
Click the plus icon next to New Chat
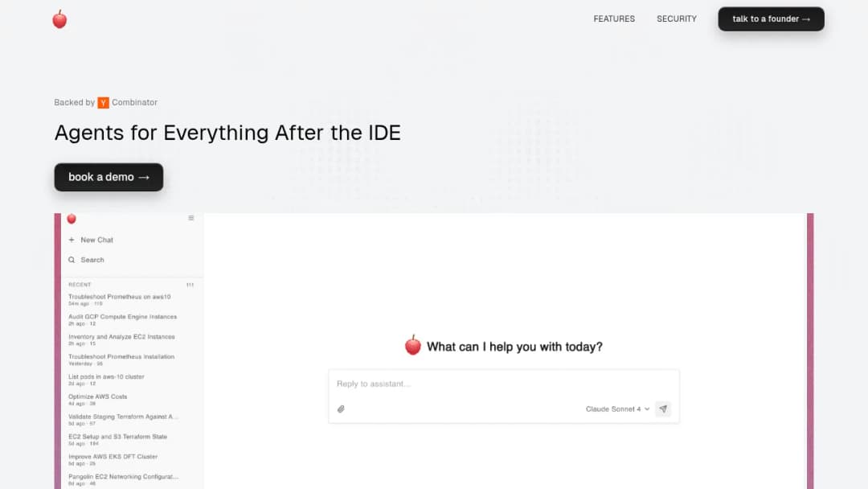(72, 240)
